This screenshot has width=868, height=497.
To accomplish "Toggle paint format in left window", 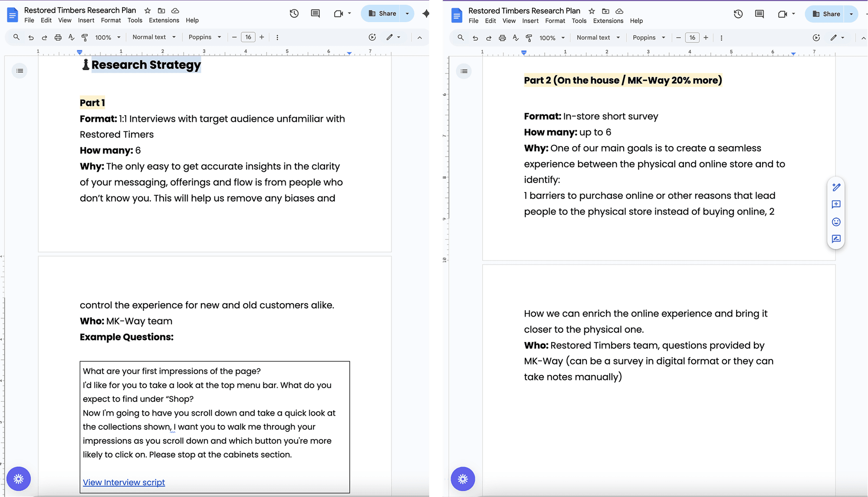I will (x=85, y=37).
